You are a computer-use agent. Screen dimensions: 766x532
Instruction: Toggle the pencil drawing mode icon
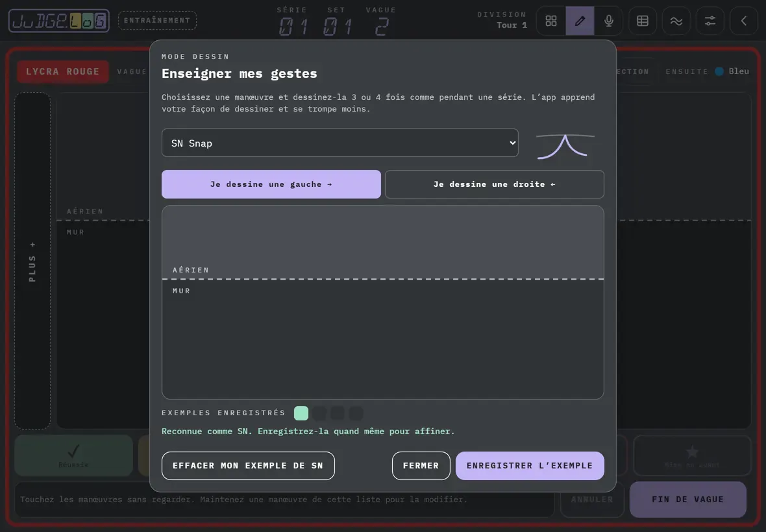[580, 21]
